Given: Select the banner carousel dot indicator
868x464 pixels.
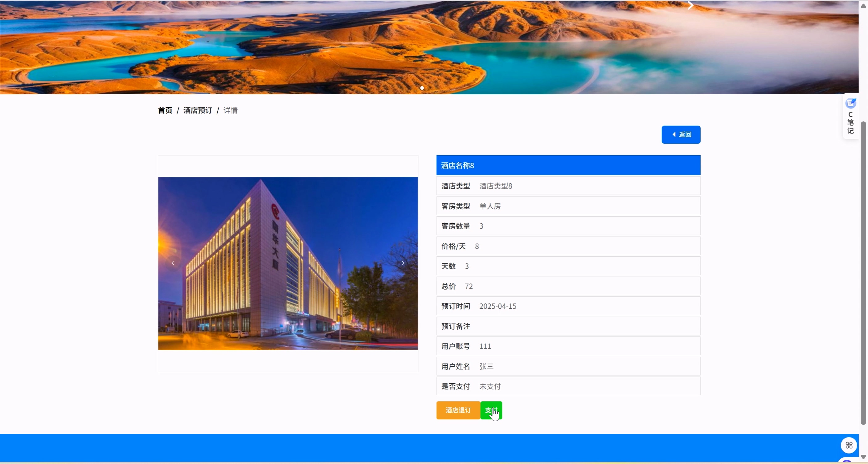Looking at the screenshot, I should (x=422, y=88).
